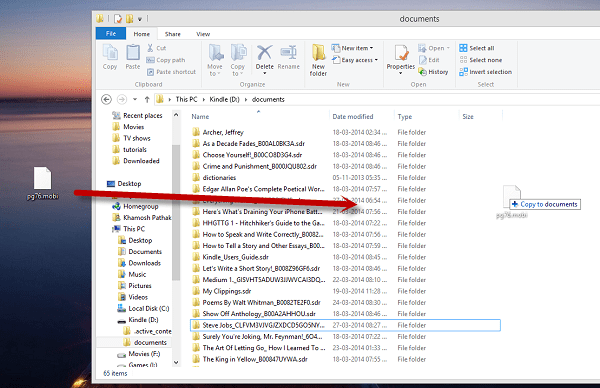Expand the Delete options arrow

264,73
